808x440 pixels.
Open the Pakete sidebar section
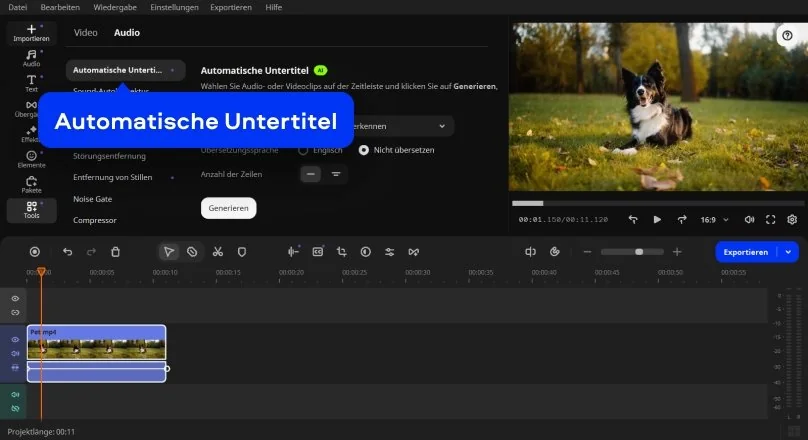pos(31,184)
